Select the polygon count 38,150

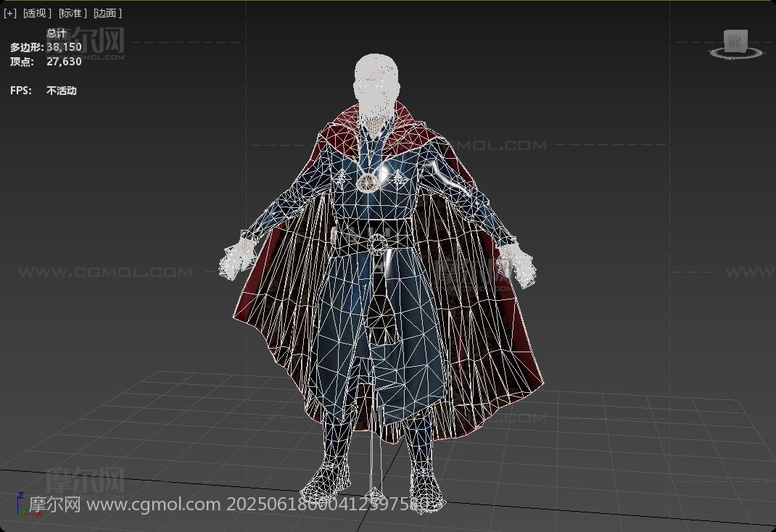click(x=65, y=47)
